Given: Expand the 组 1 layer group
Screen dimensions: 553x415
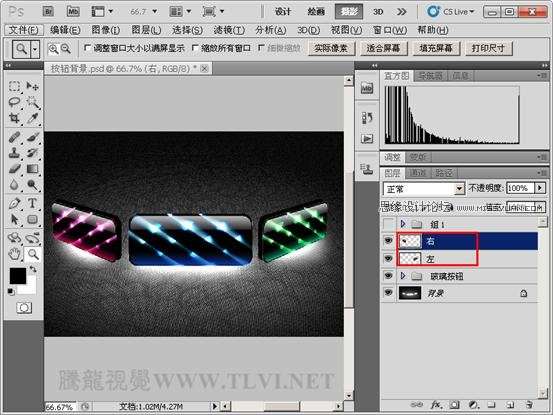Looking at the screenshot, I should [403, 223].
